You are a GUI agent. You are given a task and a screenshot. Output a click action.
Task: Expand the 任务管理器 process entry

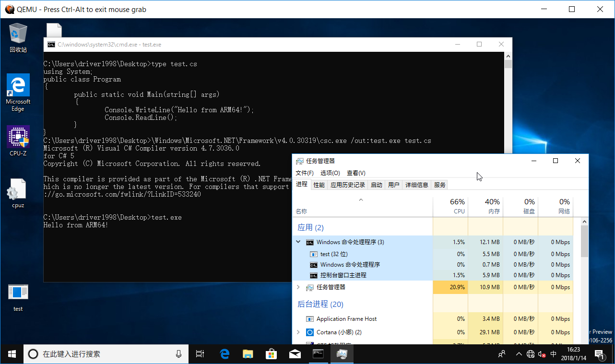pyautogui.click(x=298, y=287)
